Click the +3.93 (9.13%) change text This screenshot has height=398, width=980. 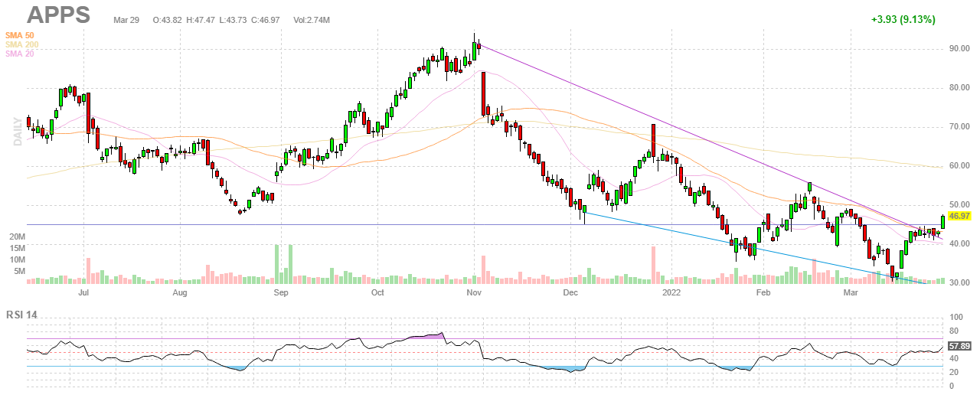(903, 19)
